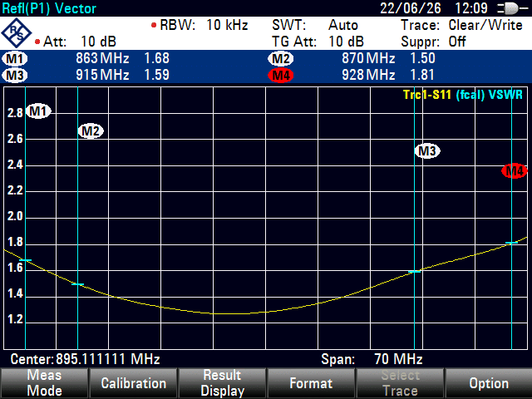Open the Format softkey menu
532x399 pixels.
click(311, 383)
